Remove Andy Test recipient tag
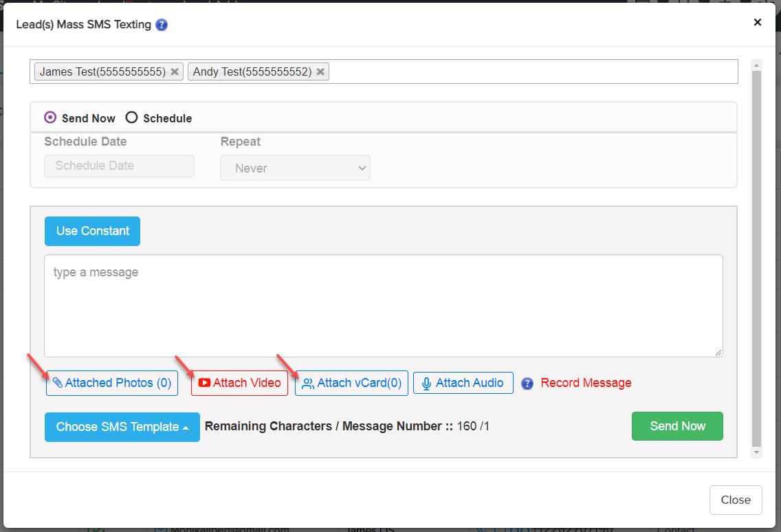Image resolution: width=781 pixels, height=532 pixels. point(320,71)
